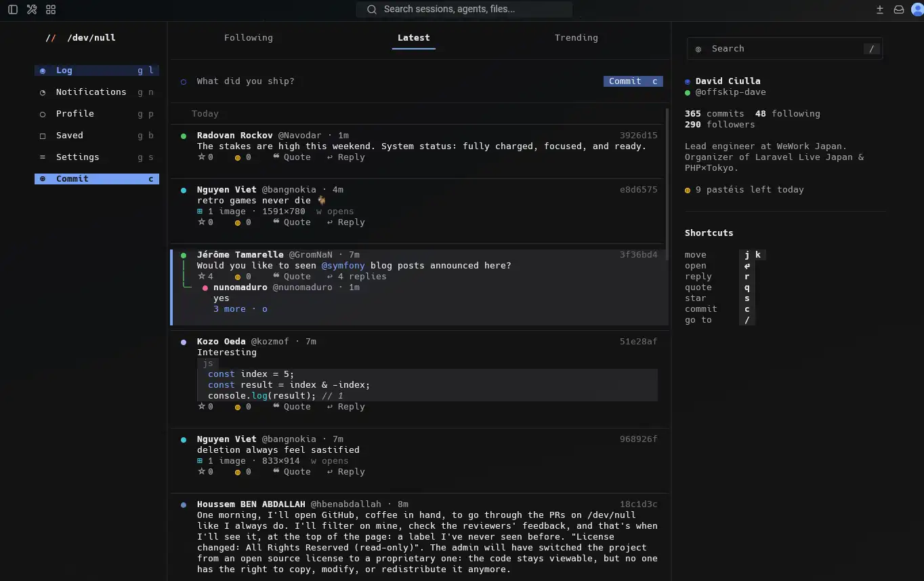Screen dimensions: 924x581
Task: Click the inbox tray icon
Action: 899,9
